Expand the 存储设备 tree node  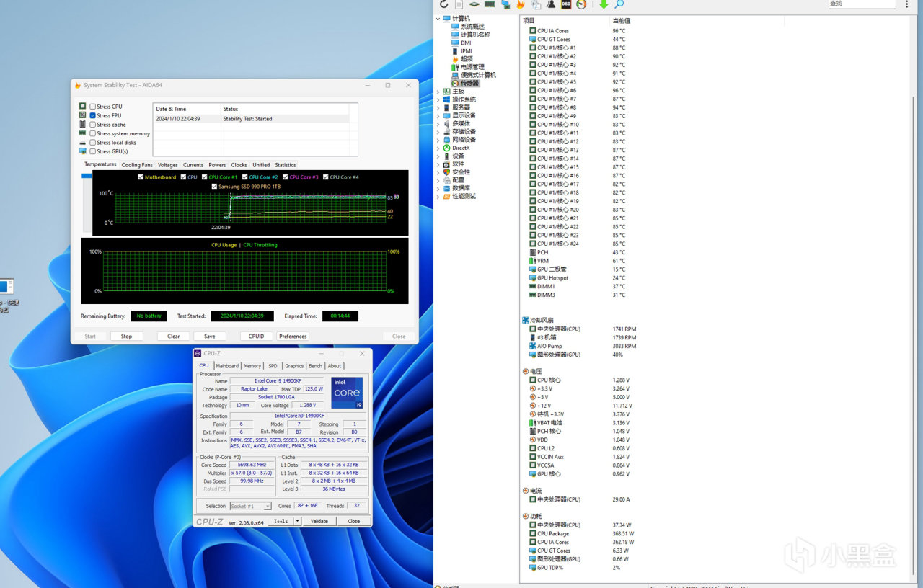pos(438,132)
